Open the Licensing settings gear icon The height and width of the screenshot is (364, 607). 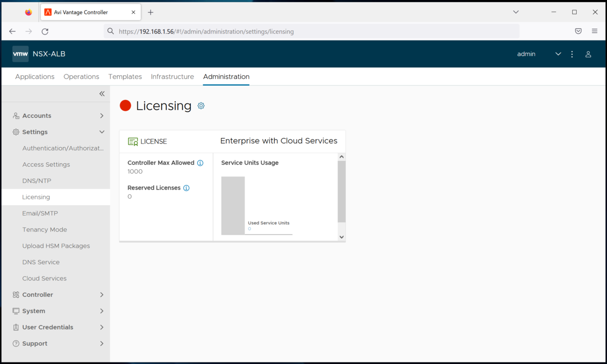point(201,106)
